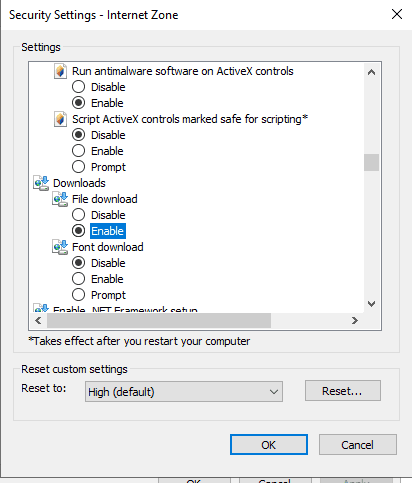This screenshot has width=412, height=483.
Task: Select Enable for File download
Action: coord(78,231)
